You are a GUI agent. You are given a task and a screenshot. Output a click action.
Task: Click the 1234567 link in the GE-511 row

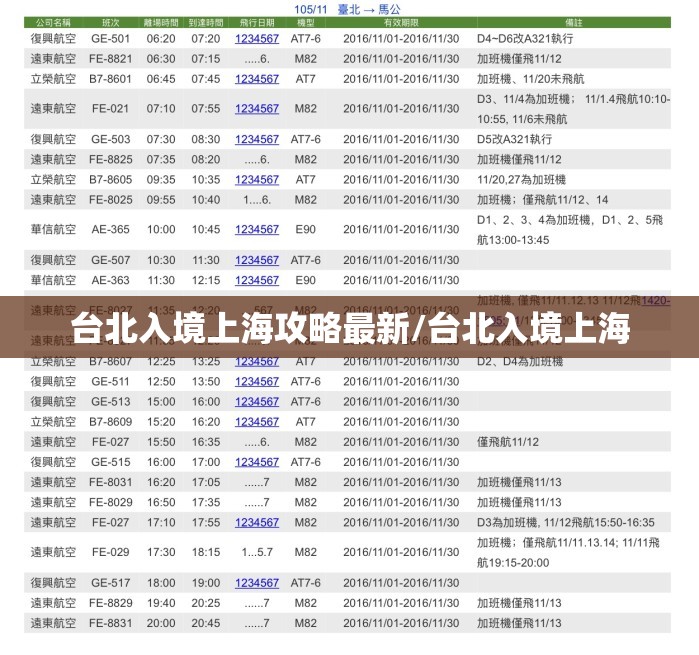[x=257, y=382]
